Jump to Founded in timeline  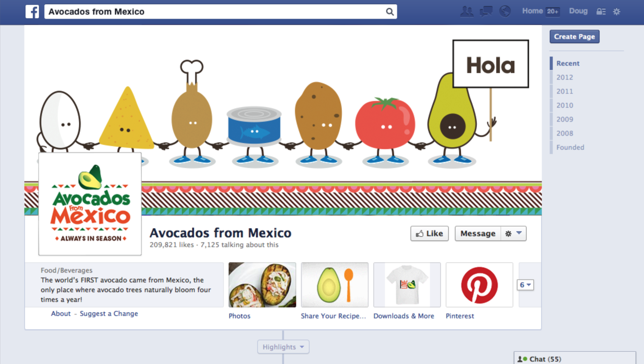(570, 147)
